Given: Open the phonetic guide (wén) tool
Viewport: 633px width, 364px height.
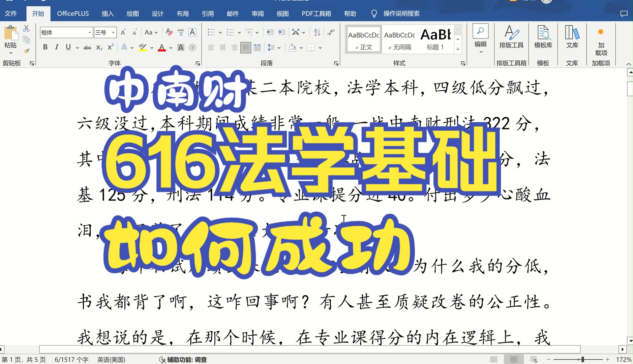Looking at the screenshot, I should [x=181, y=32].
